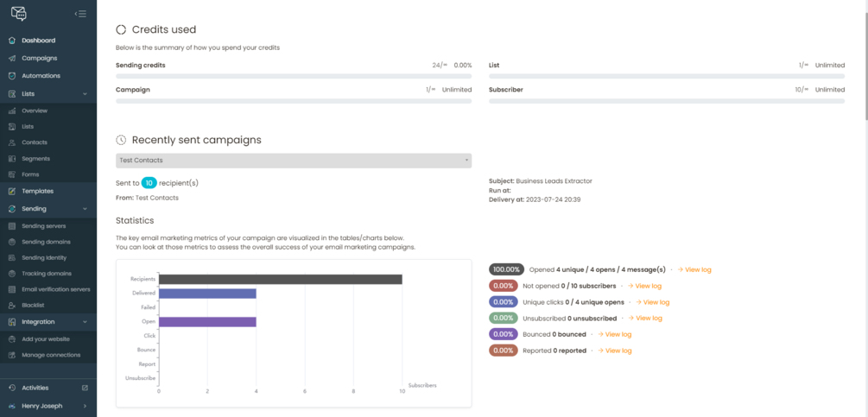The width and height of the screenshot is (868, 417).
Task: Click the mail app logo icon
Action: (18, 14)
